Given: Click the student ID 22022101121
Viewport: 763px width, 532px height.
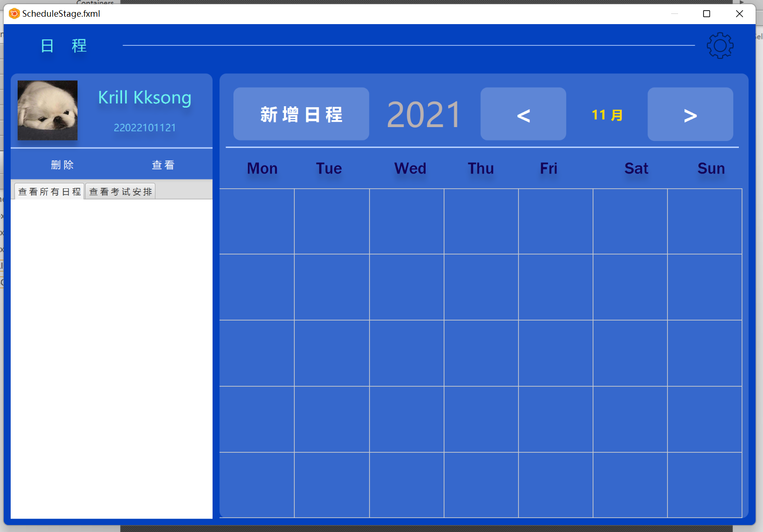Looking at the screenshot, I should coord(144,127).
